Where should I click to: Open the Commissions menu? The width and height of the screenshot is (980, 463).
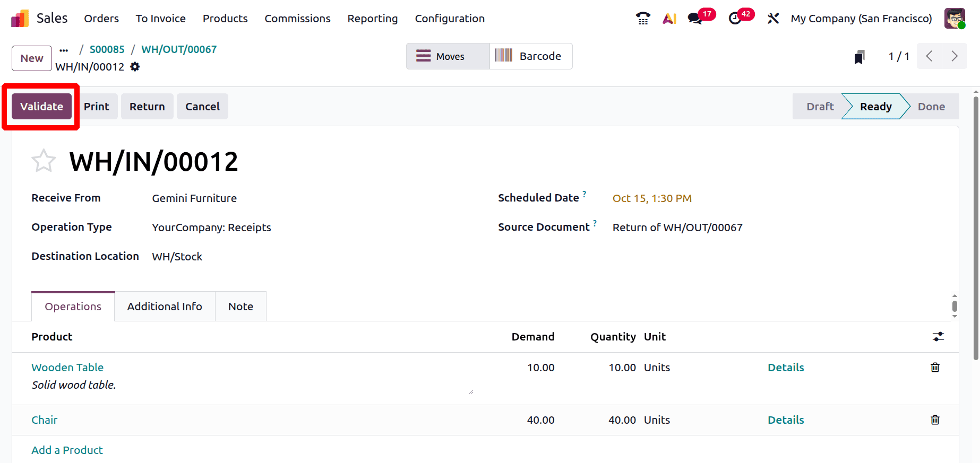tap(297, 19)
